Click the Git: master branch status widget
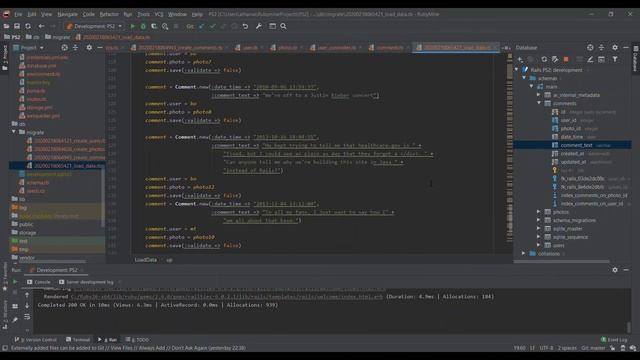This screenshot has width=640, height=360. pos(593,348)
